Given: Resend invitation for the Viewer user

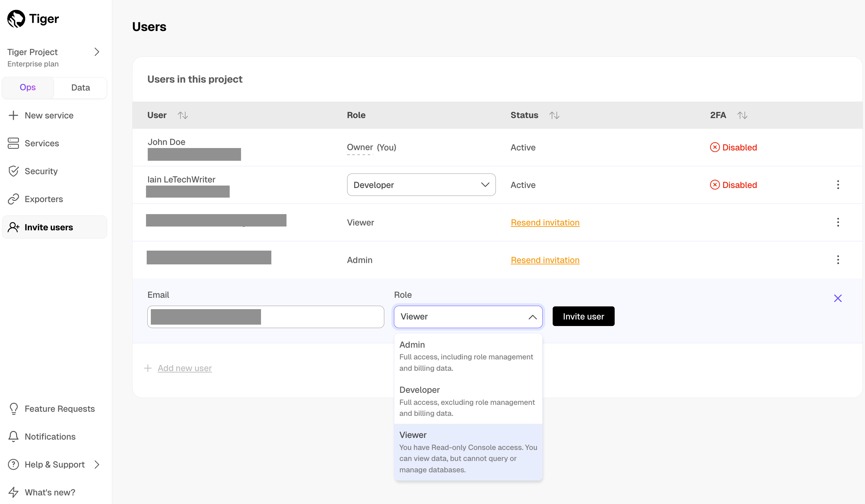Looking at the screenshot, I should coord(545,223).
